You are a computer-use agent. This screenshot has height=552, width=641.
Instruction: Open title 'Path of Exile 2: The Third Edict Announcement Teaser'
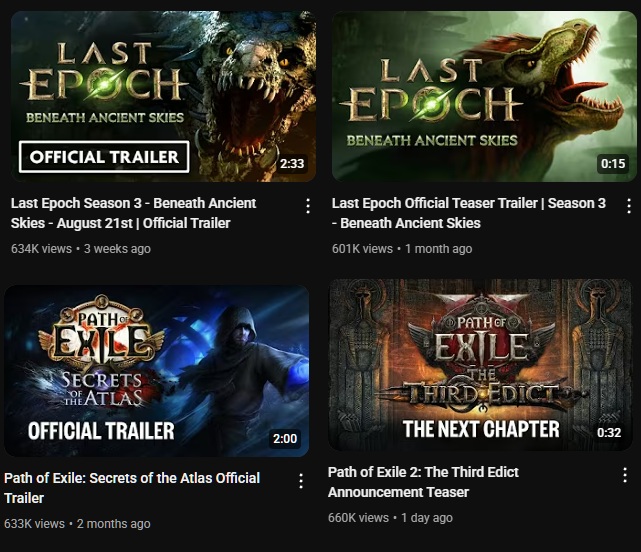click(x=423, y=482)
